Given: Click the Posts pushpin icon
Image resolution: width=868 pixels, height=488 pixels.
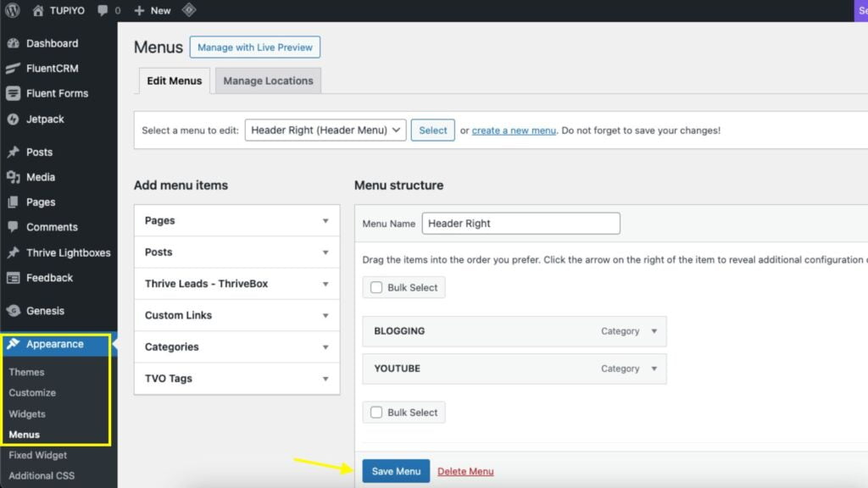Looking at the screenshot, I should pos(14,152).
